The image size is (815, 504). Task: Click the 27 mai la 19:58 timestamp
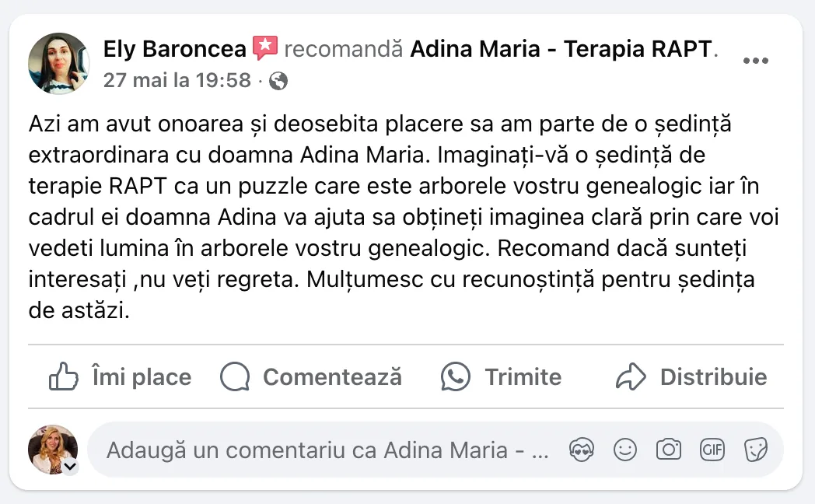pos(177,80)
